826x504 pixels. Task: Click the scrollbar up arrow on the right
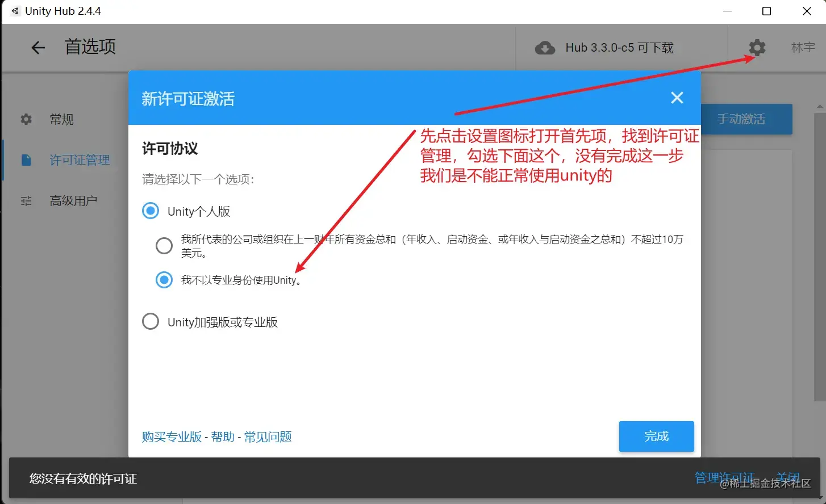(x=820, y=107)
